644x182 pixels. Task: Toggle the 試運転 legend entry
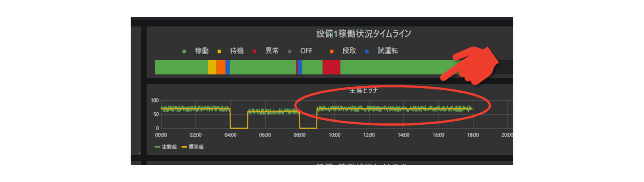(388, 51)
